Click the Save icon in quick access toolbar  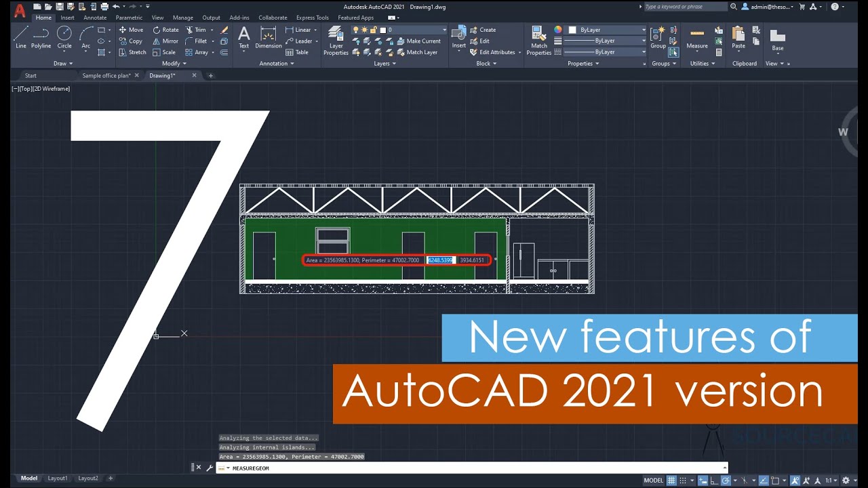point(59,7)
